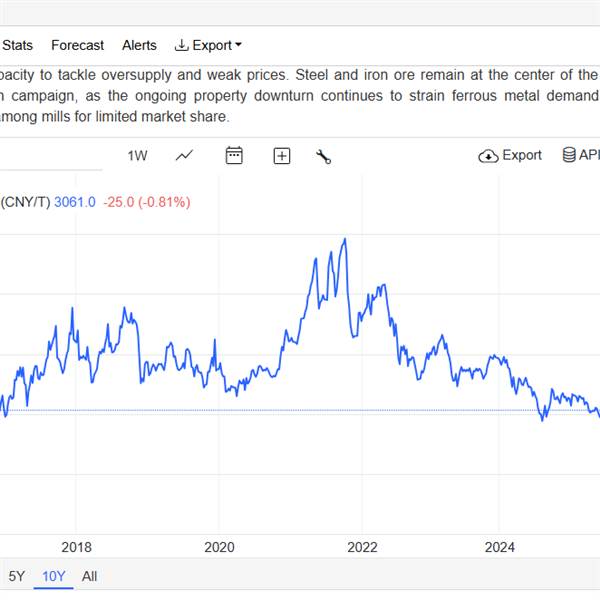Image resolution: width=600 pixels, height=600 pixels.
Task: Click the 2021 price peak on chart
Action: click(x=345, y=240)
